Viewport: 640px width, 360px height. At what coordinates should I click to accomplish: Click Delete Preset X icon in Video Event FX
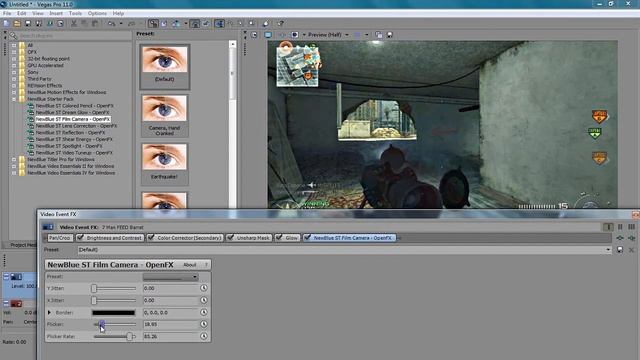[631, 250]
